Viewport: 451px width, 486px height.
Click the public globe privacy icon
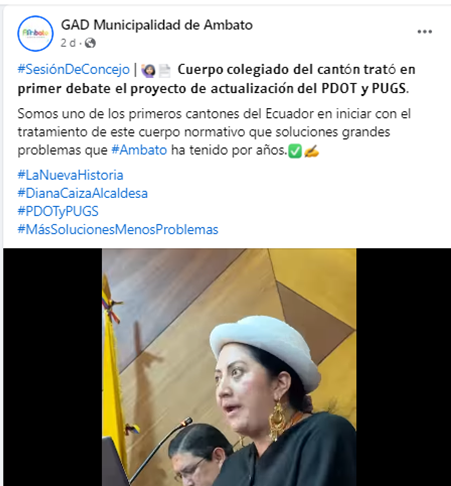coord(90,43)
